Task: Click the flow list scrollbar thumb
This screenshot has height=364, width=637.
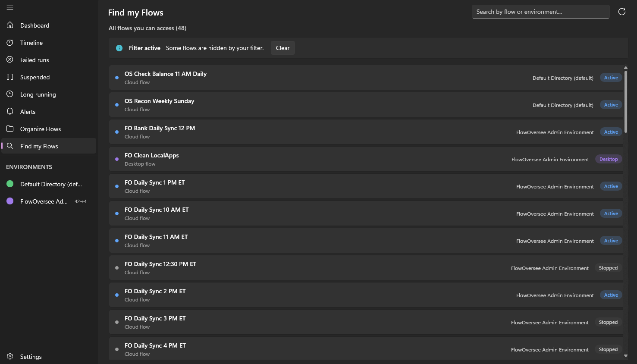Action: click(x=625, y=101)
